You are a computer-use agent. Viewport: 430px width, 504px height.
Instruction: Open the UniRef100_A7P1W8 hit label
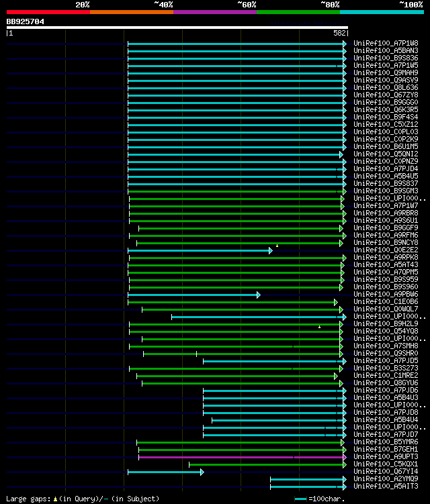[x=386, y=43]
